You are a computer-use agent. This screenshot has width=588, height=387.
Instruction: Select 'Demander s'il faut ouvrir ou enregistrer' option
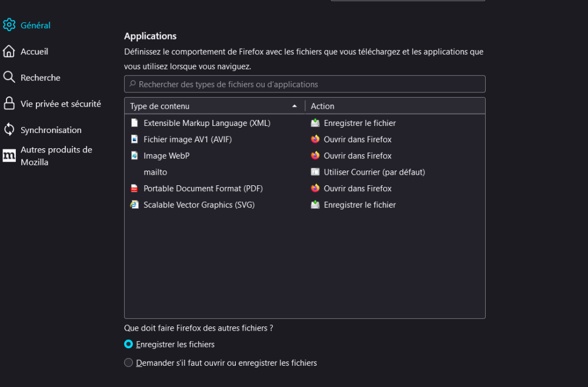[x=129, y=363]
